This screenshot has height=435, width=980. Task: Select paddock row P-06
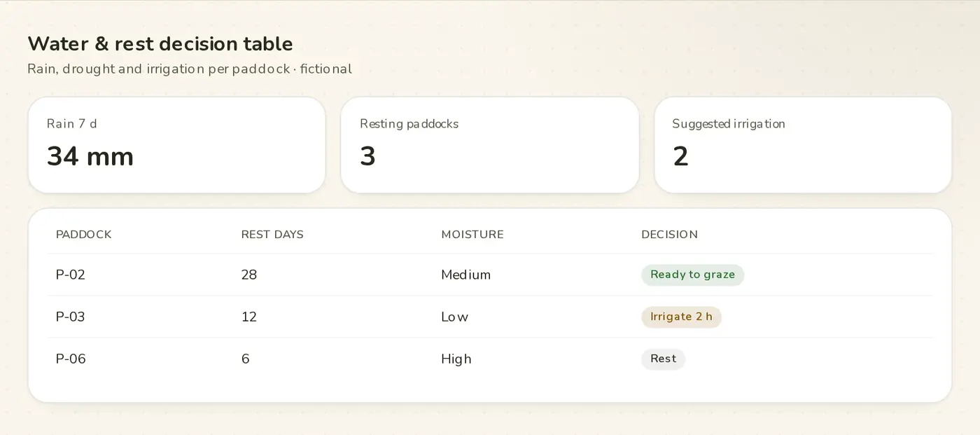click(x=490, y=359)
